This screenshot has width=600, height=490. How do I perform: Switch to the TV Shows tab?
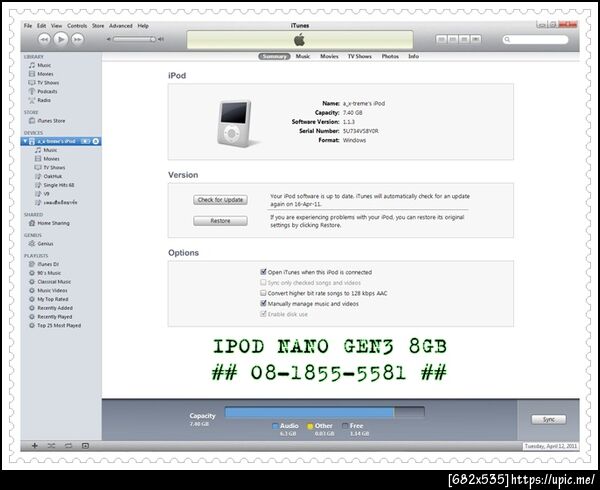pyautogui.click(x=359, y=56)
